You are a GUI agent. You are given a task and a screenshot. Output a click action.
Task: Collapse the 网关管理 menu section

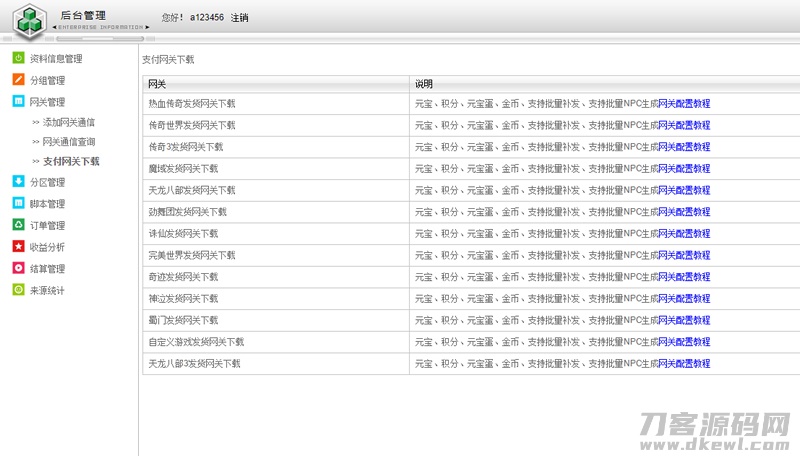[47, 102]
